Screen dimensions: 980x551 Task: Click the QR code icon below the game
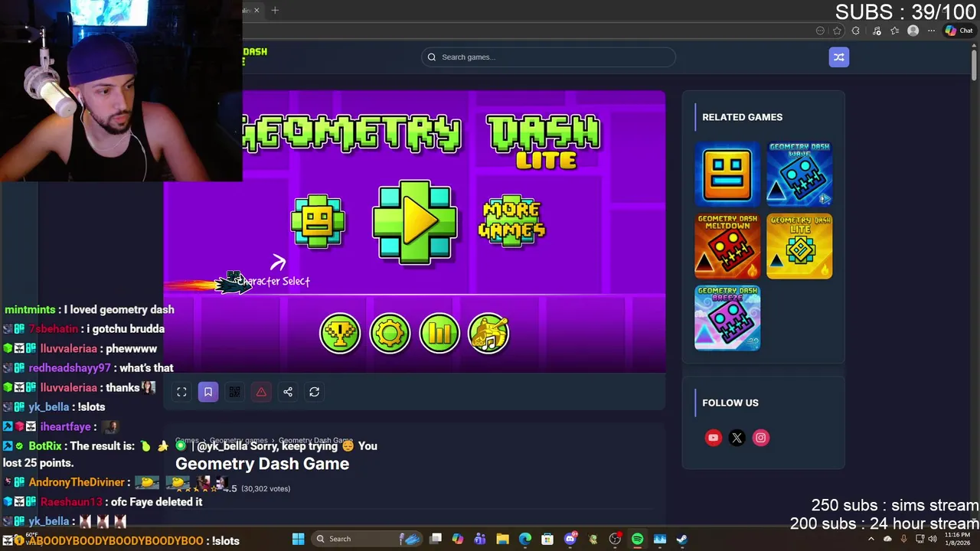234,392
